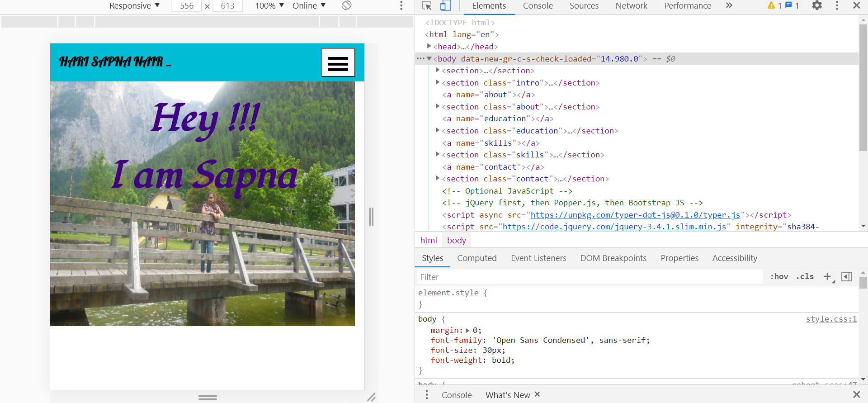Expand the margin property shorthand
The height and width of the screenshot is (403, 868).
tap(467, 330)
